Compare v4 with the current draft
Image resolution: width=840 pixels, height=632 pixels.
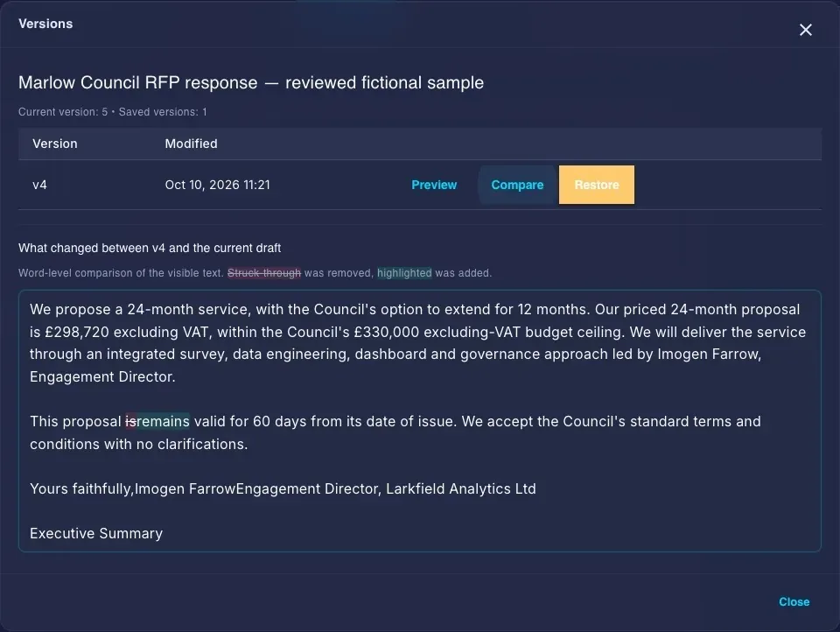click(x=517, y=185)
